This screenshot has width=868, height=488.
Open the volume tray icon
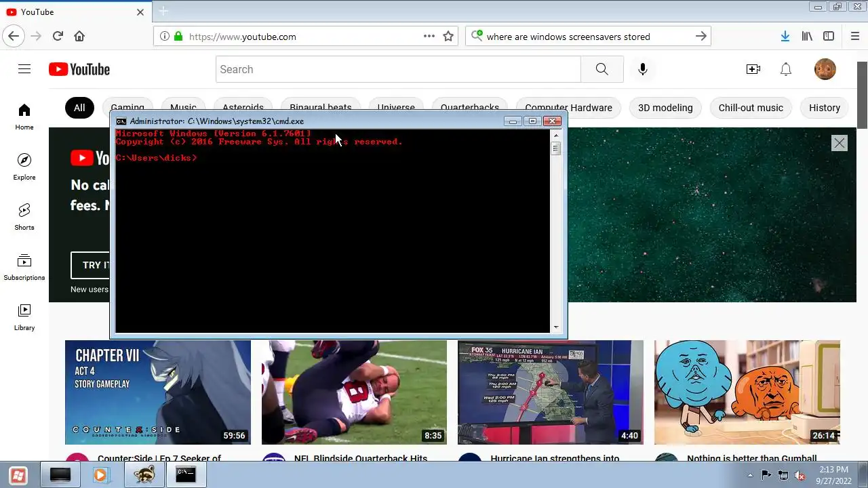800,475
